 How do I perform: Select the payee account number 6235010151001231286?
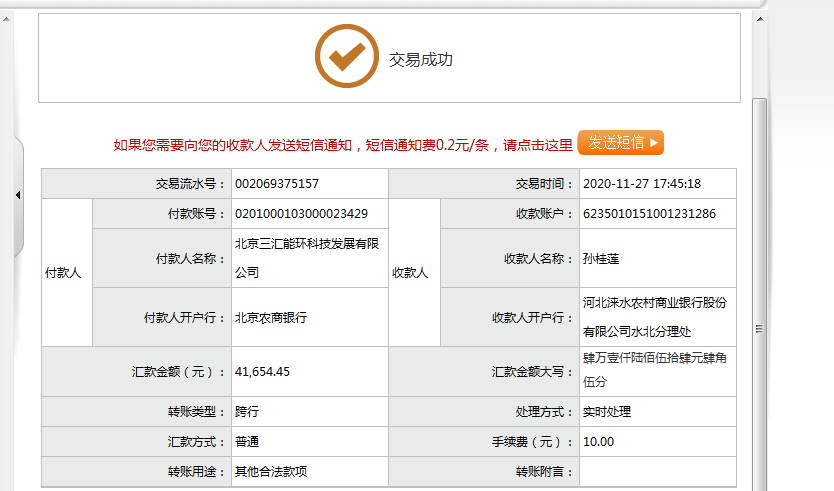649,214
